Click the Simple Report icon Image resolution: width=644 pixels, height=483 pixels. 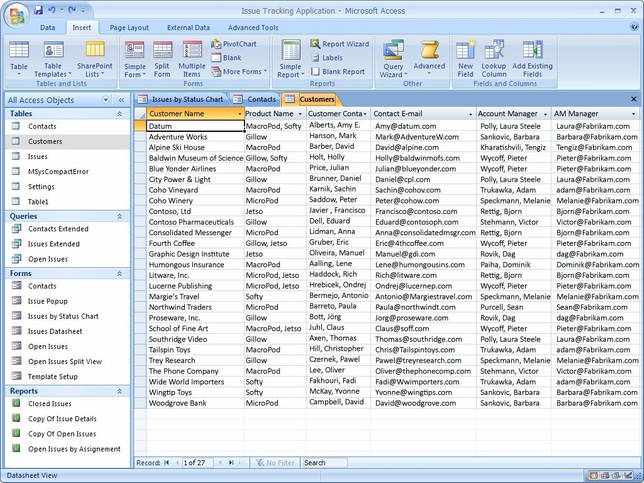pos(290,59)
